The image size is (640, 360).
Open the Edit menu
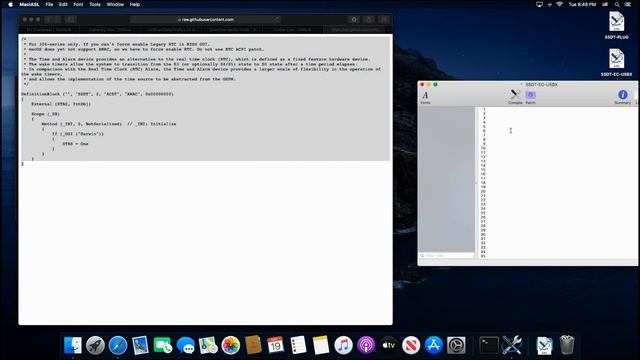[63, 4]
